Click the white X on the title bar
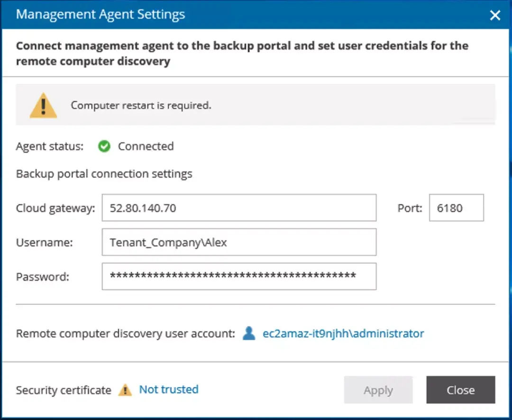The width and height of the screenshot is (512, 420). pos(495,15)
